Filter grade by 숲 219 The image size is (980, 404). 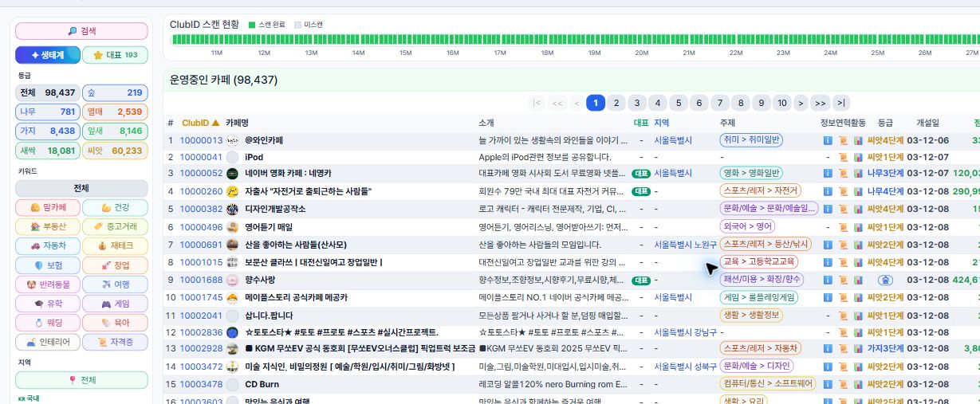(x=115, y=92)
